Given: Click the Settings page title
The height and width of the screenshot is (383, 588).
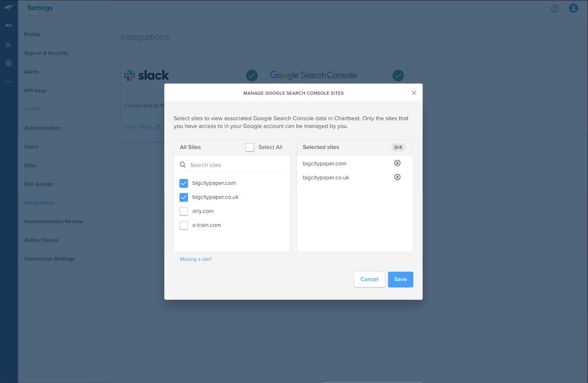Looking at the screenshot, I should tap(40, 8).
